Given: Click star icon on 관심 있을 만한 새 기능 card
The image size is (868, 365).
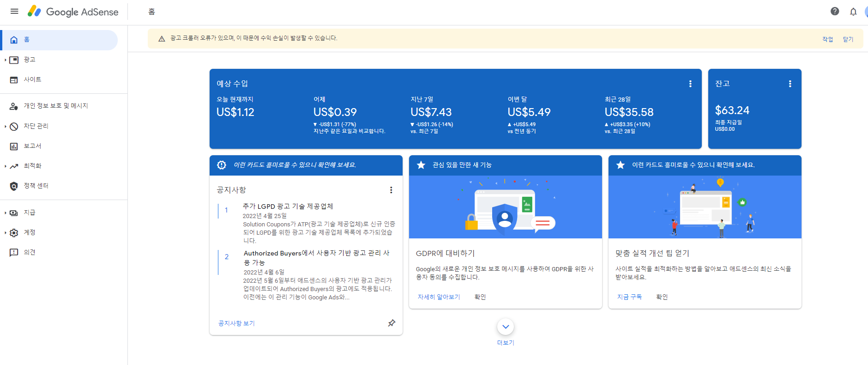Looking at the screenshot, I should click(x=421, y=165).
